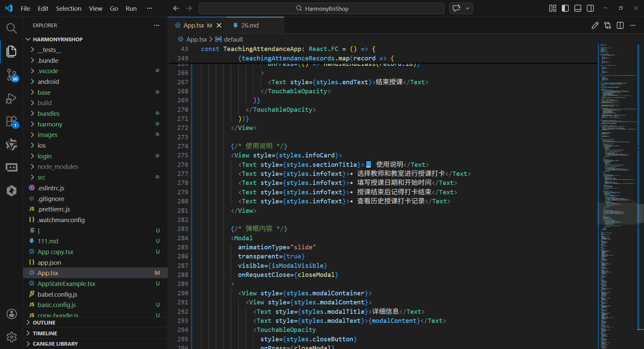
Task: Open editor More Actions ellipsis
Action: (633, 26)
